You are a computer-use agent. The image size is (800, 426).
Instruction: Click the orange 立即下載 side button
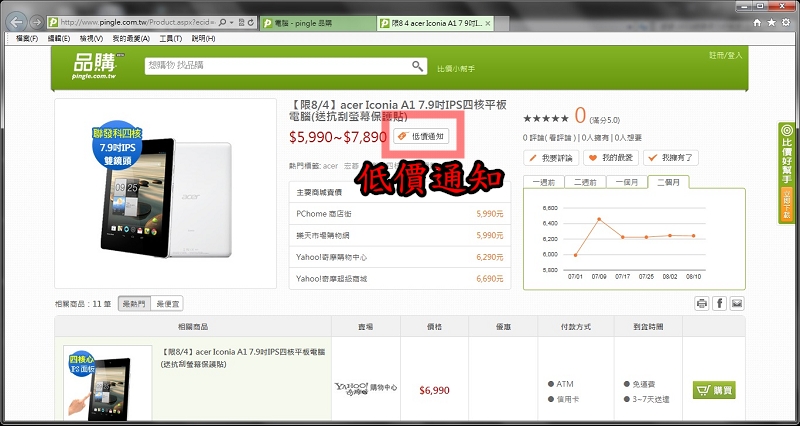787,205
